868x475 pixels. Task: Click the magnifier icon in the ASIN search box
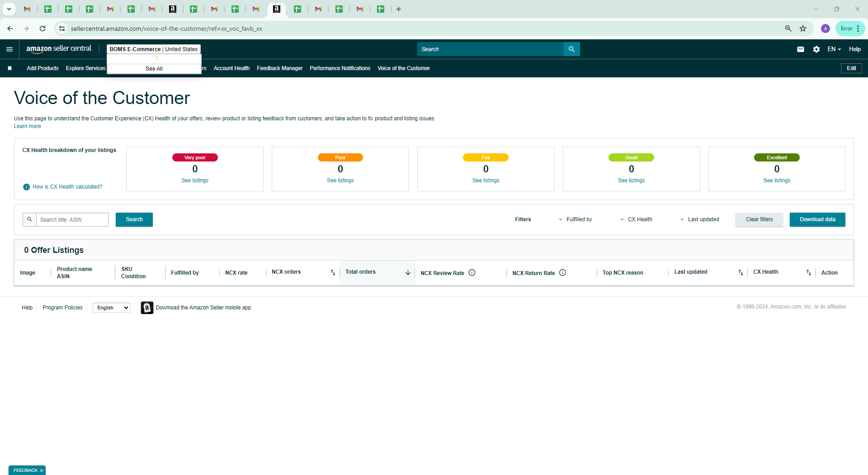pos(29,219)
